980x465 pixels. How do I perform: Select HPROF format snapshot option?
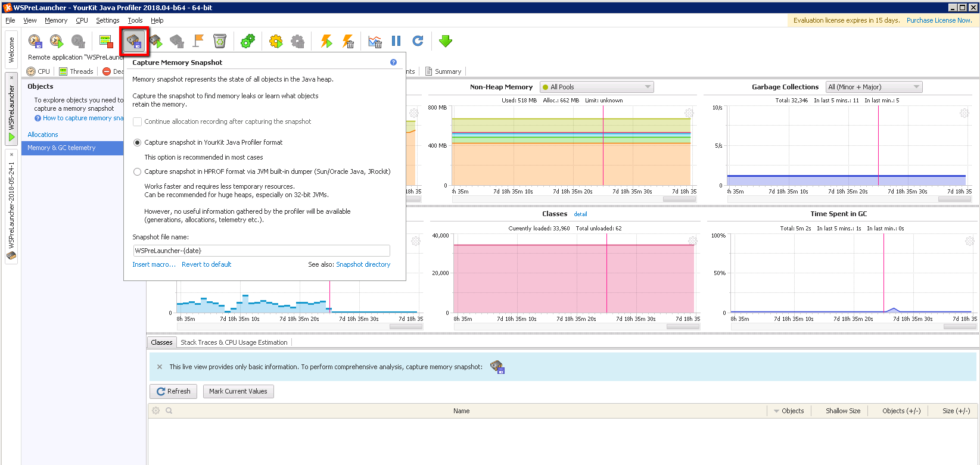click(x=138, y=172)
